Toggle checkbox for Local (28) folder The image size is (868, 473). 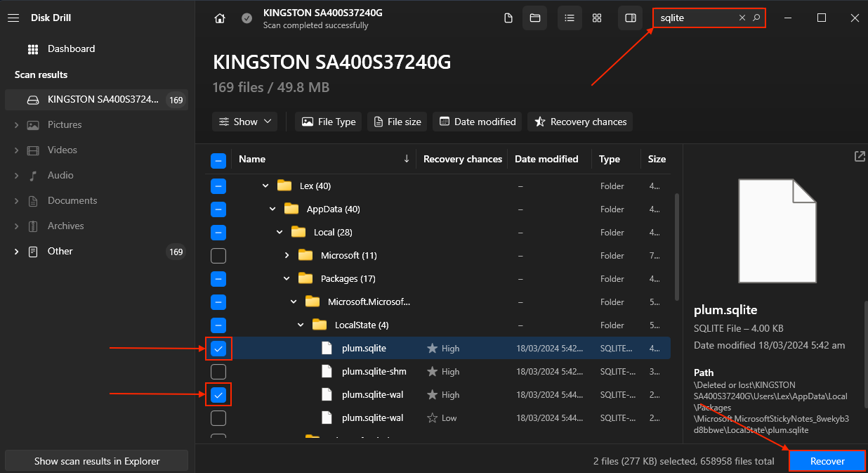click(x=218, y=233)
